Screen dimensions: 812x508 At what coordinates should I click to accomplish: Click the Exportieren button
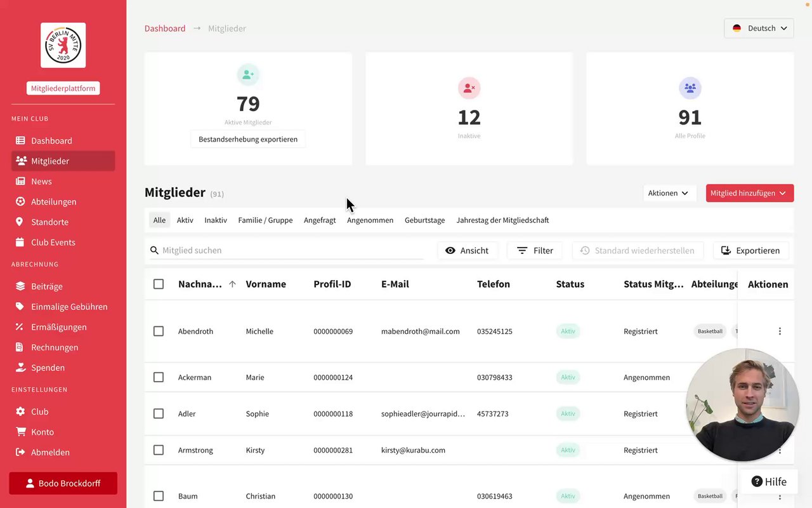tap(751, 250)
